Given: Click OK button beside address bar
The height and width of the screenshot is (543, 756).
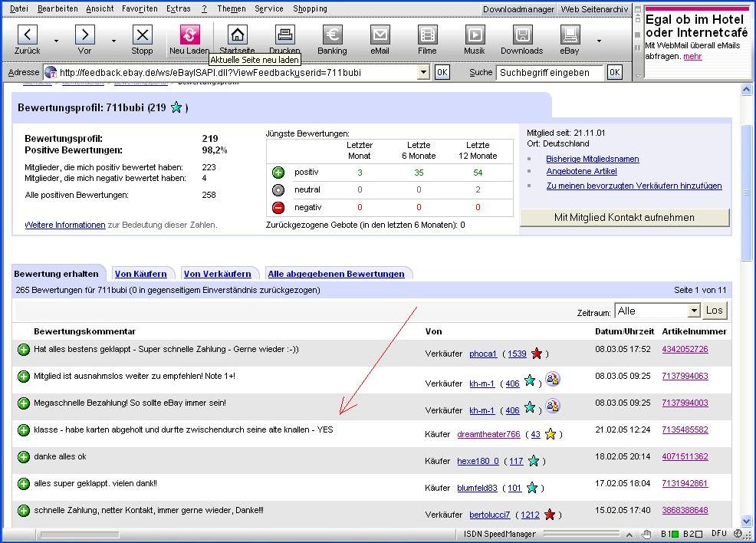Looking at the screenshot, I should (442, 72).
